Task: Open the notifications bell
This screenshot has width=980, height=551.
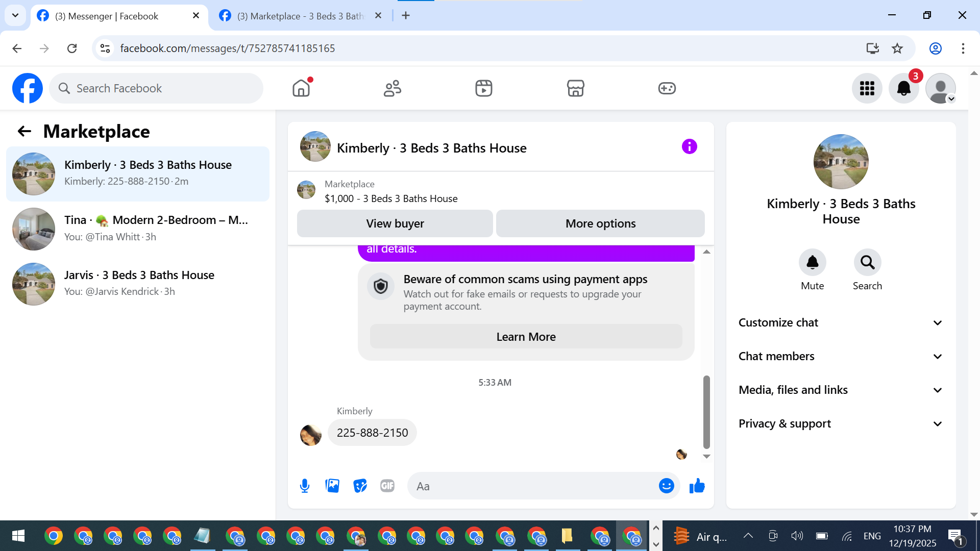Action: 903,88
